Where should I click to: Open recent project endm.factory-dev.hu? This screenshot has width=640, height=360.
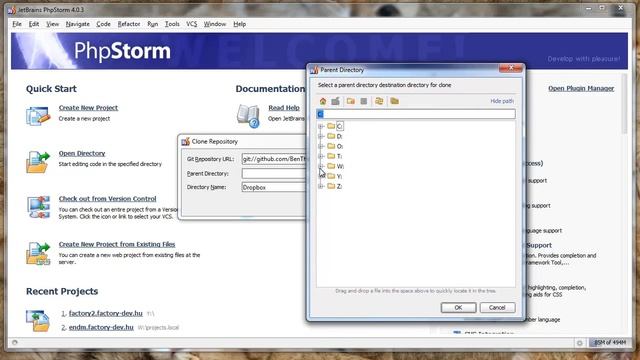(x=101, y=327)
